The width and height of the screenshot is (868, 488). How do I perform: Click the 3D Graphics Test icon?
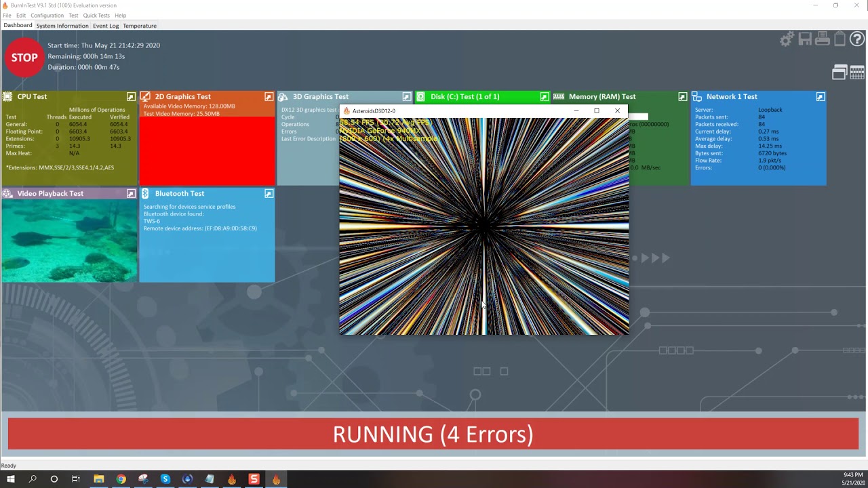[283, 97]
